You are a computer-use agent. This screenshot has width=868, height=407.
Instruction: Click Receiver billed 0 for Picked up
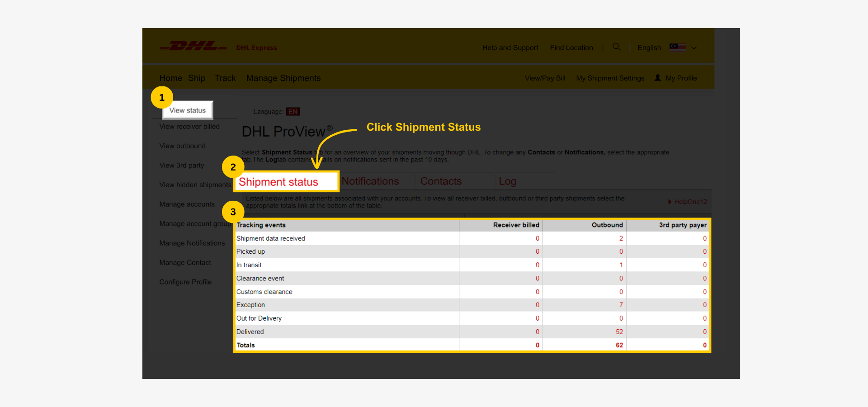click(x=538, y=251)
